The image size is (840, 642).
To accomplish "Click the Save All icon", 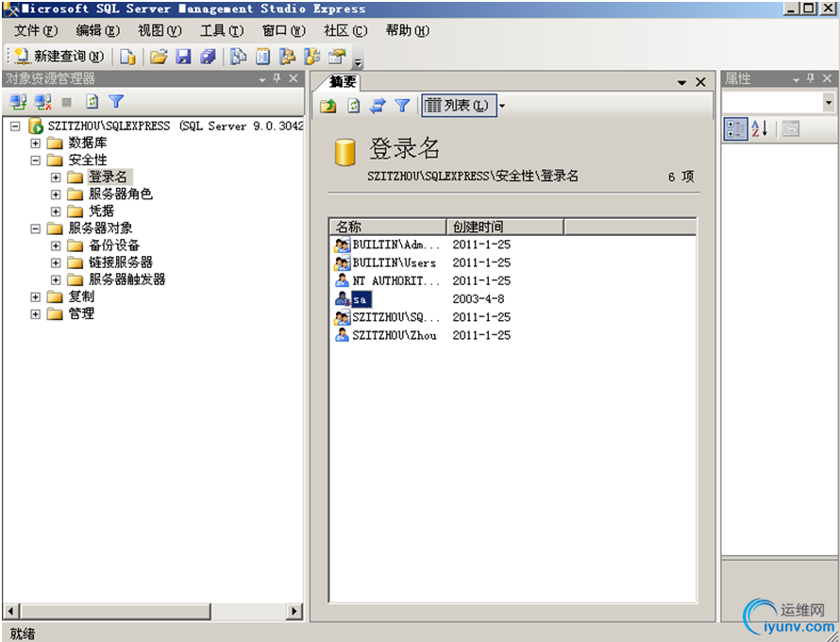I will click(x=208, y=57).
